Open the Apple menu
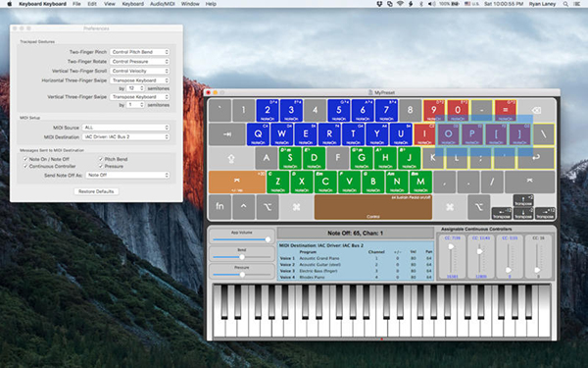 tap(10, 4)
